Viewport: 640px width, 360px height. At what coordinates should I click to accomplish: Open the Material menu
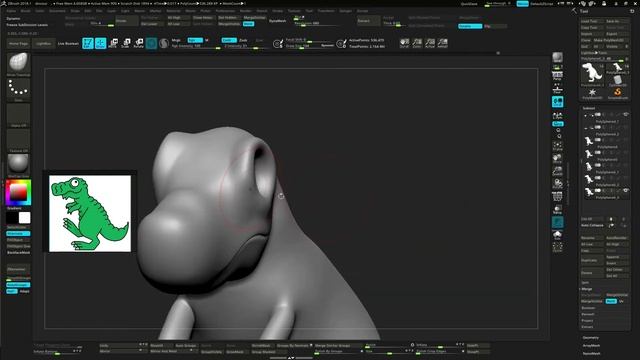tap(173, 11)
